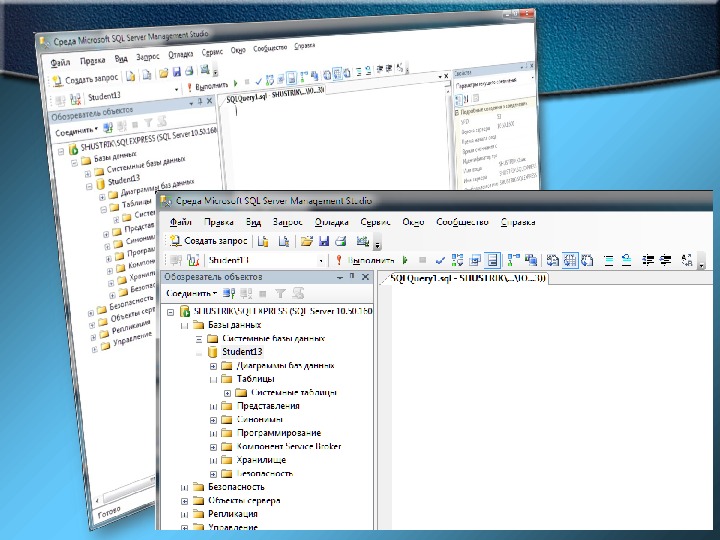Click Disconnect icon in front Object Explorer toolbar

pos(246,293)
